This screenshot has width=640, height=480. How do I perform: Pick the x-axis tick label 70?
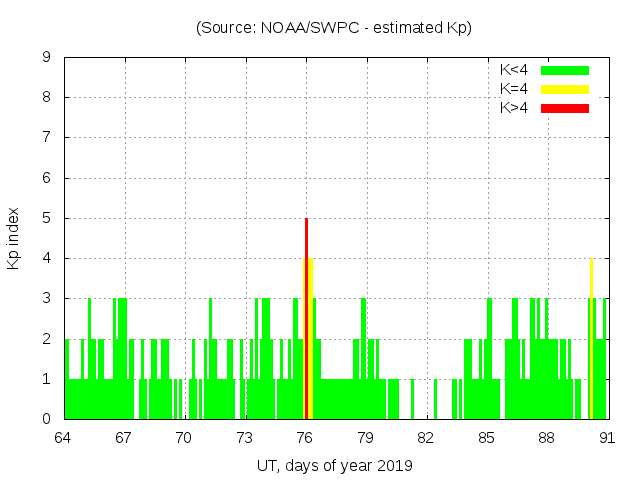pyautogui.click(x=184, y=438)
